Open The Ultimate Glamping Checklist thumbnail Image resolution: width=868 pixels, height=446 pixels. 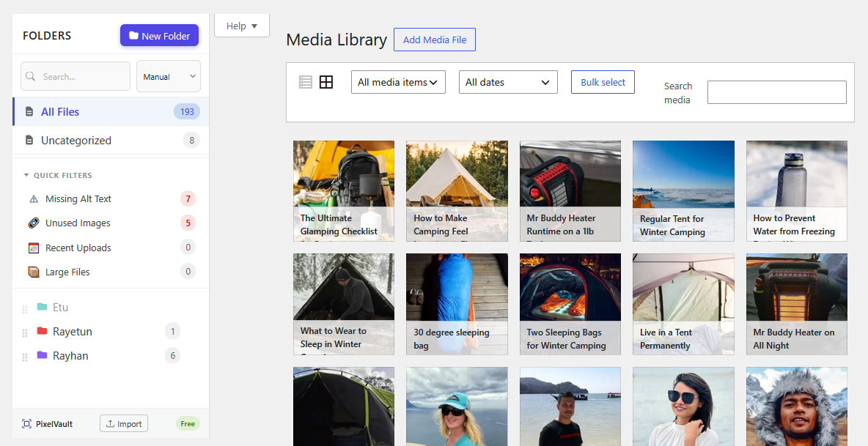(344, 190)
